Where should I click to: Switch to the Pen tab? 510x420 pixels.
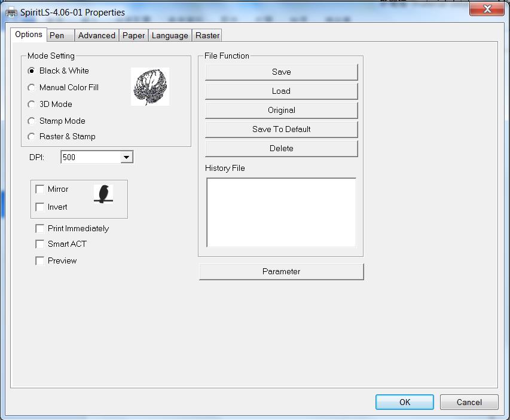pos(57,36)
